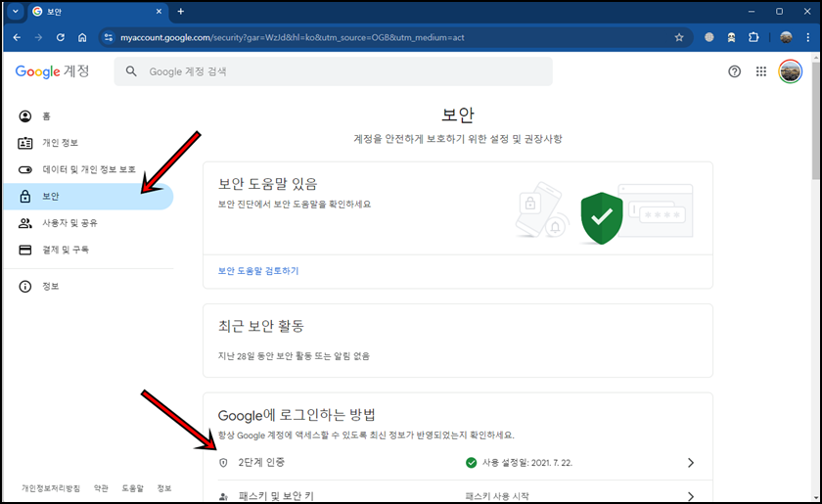Expand the 2단계 인증 chevron arrow
822x504 pixels.
tap(691, 463)
